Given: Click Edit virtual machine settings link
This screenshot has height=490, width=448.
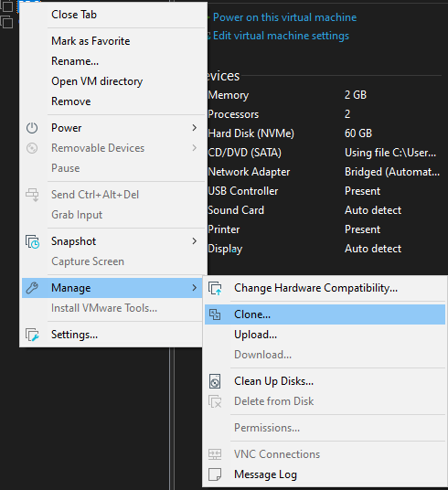Looking at the screenshot, I should (x=281, y=36).
